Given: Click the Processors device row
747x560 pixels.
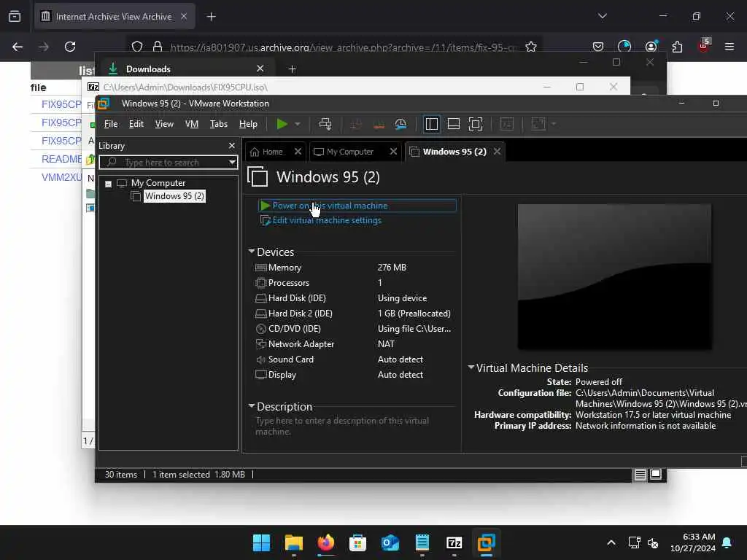Looking at the screenshot, I should coord(355,283).
